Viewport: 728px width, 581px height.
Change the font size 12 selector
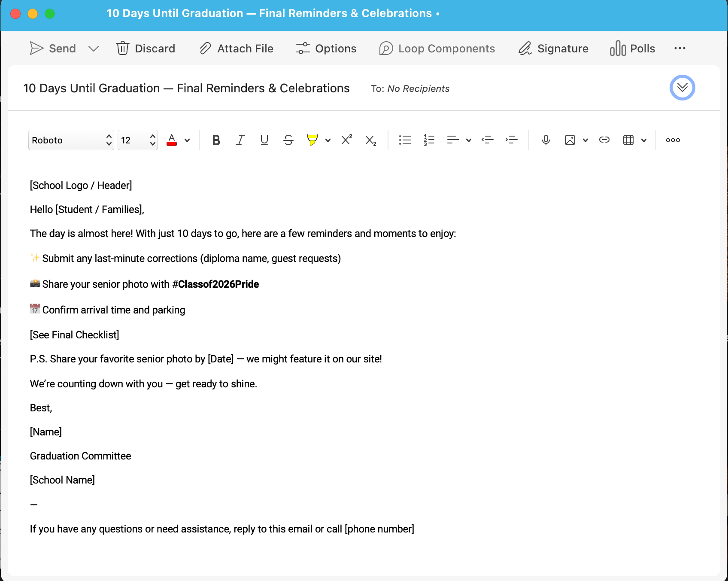point(138,140)
